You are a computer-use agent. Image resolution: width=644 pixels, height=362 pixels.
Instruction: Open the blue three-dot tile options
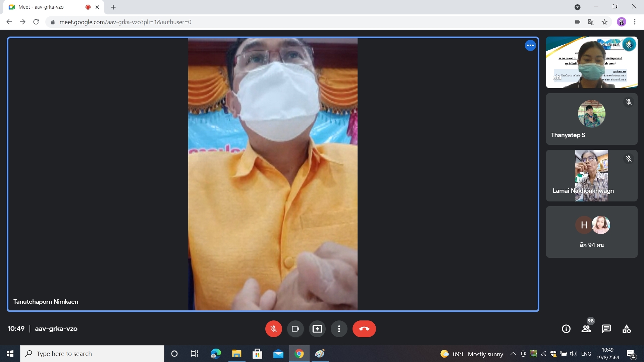pyautogui.click(x=530, y=46)
